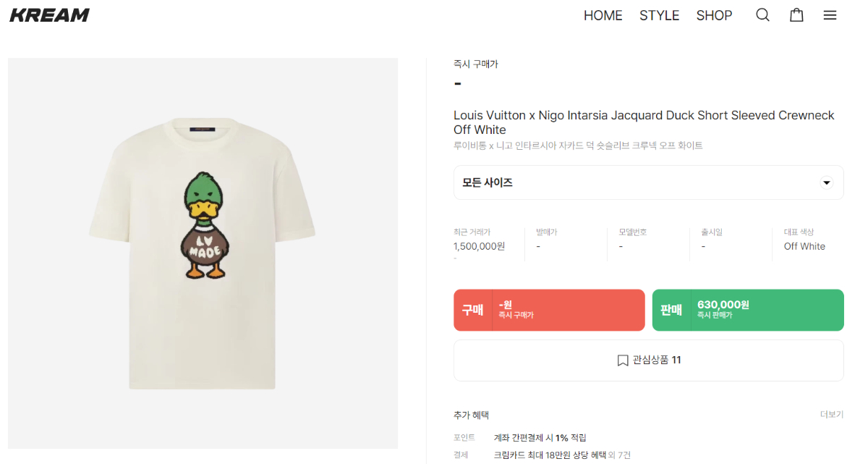Open the STYLE menu
The width and height of the screenshot is (868, 464).
tap(659, 15)
